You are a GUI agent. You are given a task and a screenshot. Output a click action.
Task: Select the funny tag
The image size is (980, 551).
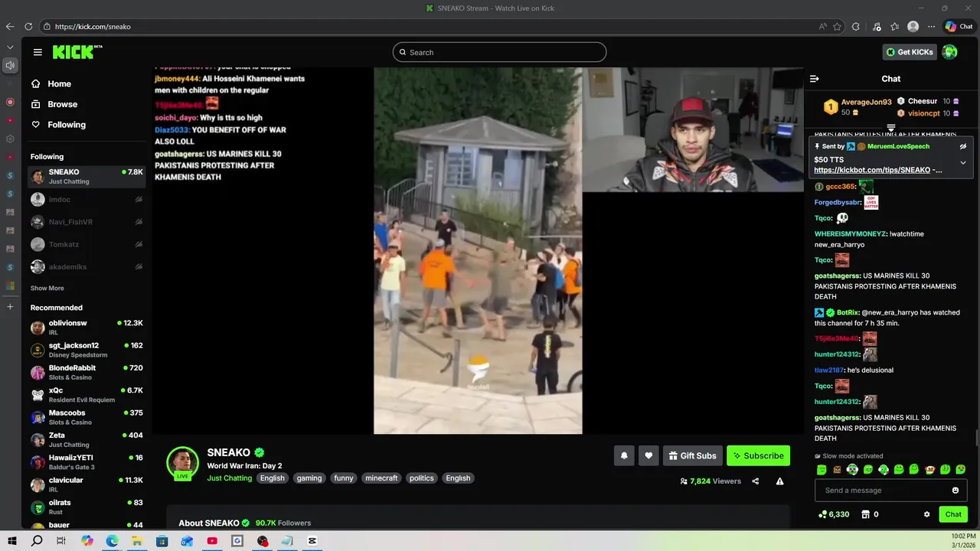(344, 478)
